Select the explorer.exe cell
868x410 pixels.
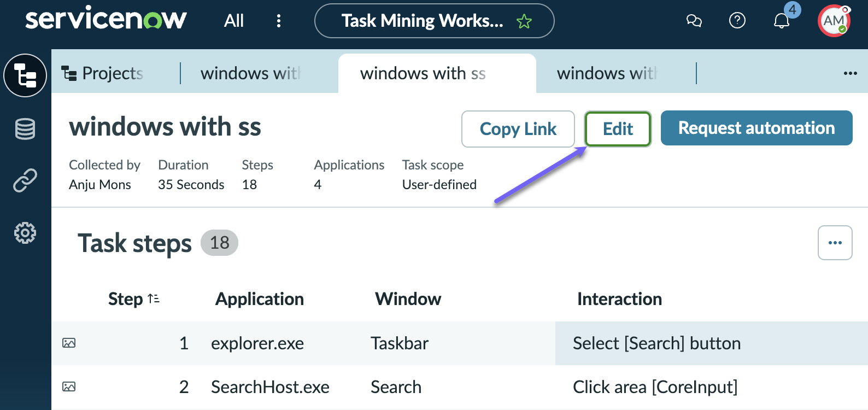click(x=257, y=343)
